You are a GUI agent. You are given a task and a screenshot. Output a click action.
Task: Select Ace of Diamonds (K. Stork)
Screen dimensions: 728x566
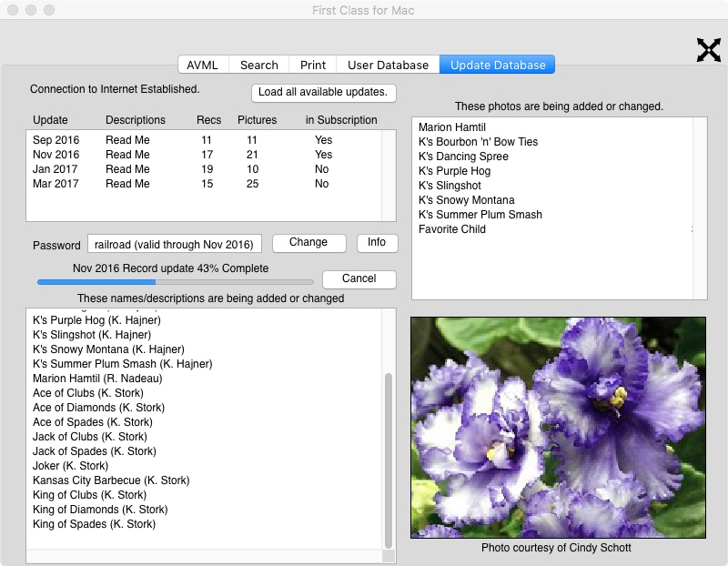coord(99,408)
